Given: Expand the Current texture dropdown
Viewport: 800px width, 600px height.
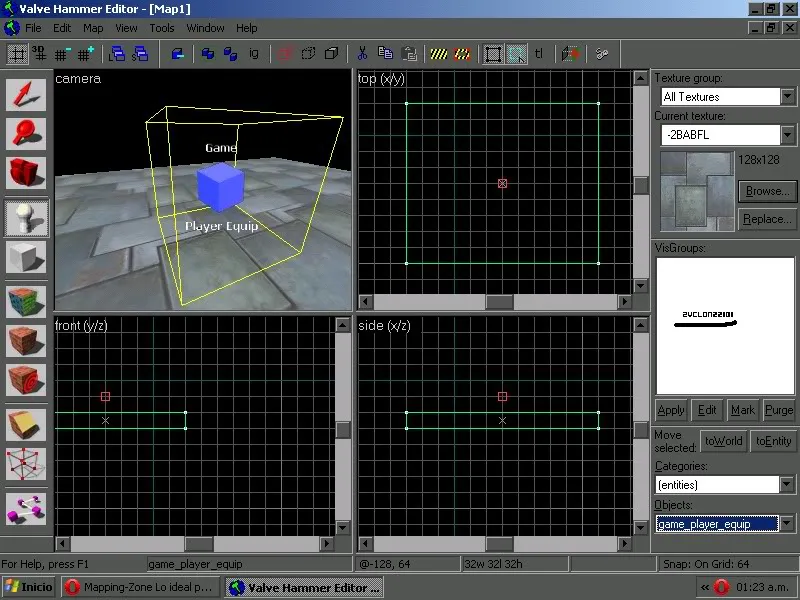Looking at the screenshot, I should tap(788, 135).
